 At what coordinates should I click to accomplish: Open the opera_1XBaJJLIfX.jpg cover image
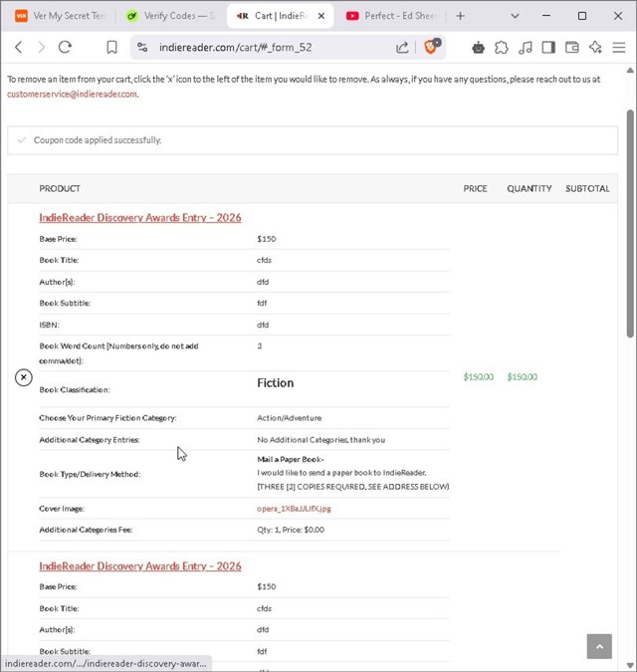coord(294,509)
